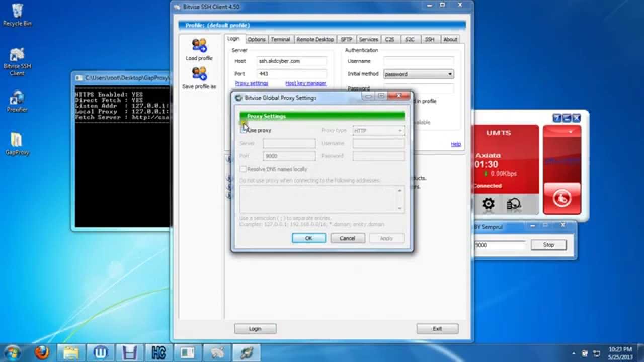Expand the red modem panel dropdown arrow
This screenshot has width=644, height=362.
pyautogui.click(x=571, y=131)
